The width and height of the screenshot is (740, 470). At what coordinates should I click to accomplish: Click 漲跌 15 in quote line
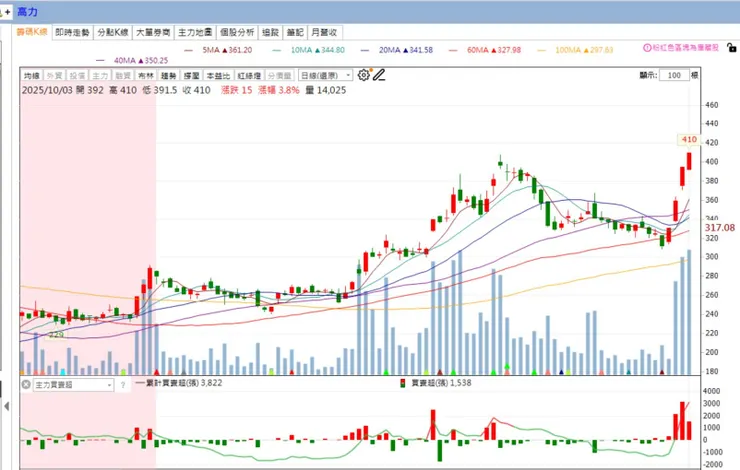[236, 90]
